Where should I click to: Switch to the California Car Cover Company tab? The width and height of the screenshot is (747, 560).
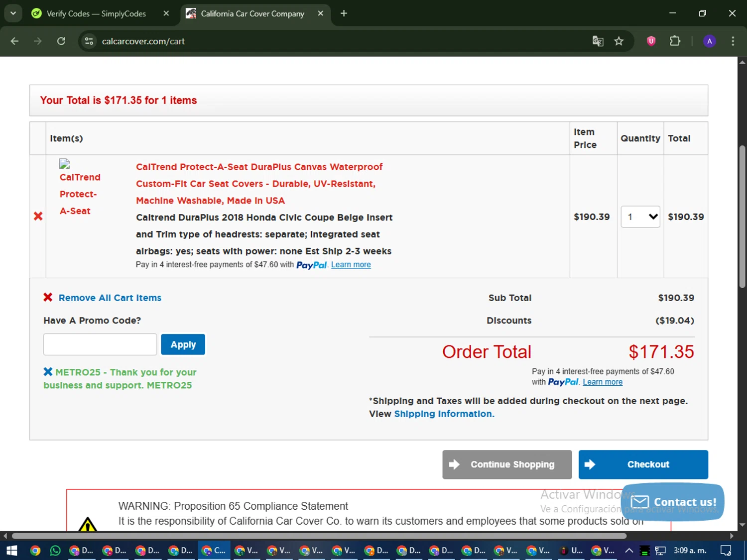252,13
